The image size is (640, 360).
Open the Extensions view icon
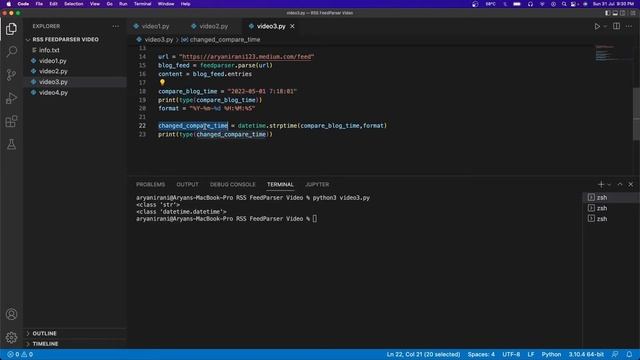coord(11,121)
